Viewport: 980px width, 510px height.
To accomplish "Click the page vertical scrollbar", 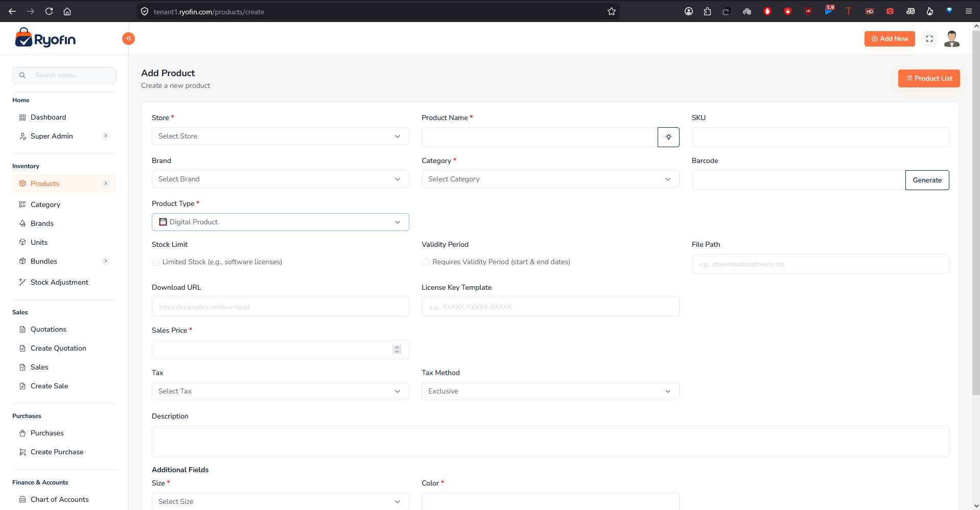I will [x=976, y=212].
